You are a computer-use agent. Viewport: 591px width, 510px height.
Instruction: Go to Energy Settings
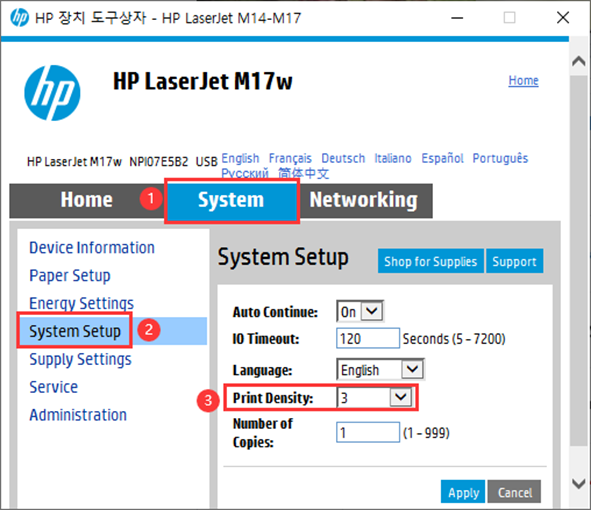tap(81, 303)
